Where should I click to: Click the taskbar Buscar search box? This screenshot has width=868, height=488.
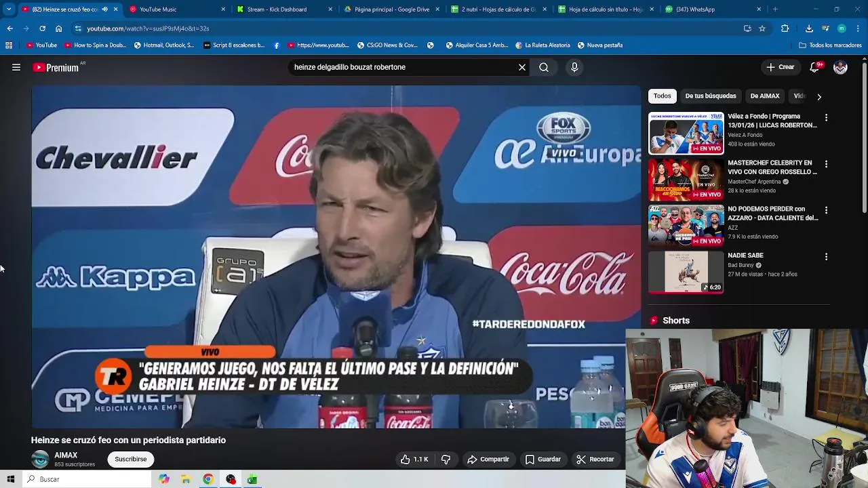coord(87,479)
